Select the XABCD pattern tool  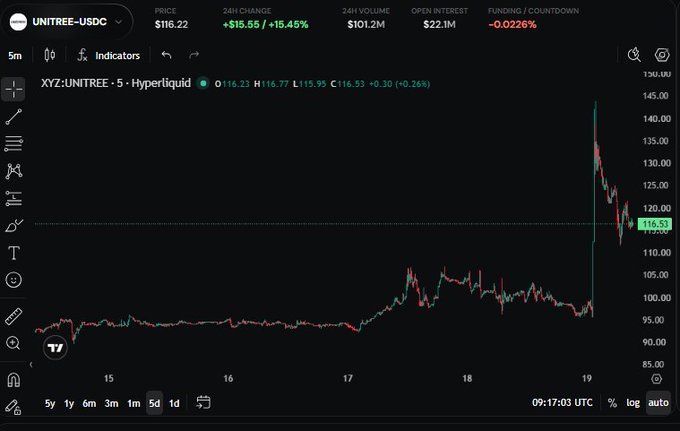[x=13, y=171]
